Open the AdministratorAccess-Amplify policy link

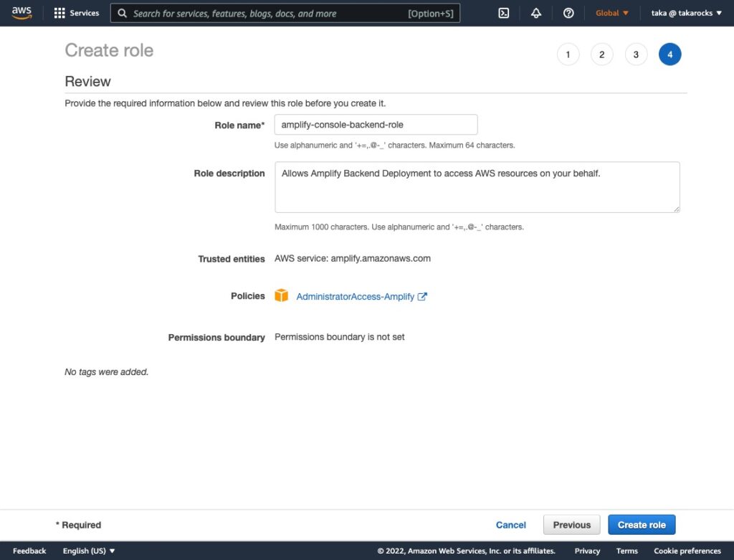tap(356, 296)
